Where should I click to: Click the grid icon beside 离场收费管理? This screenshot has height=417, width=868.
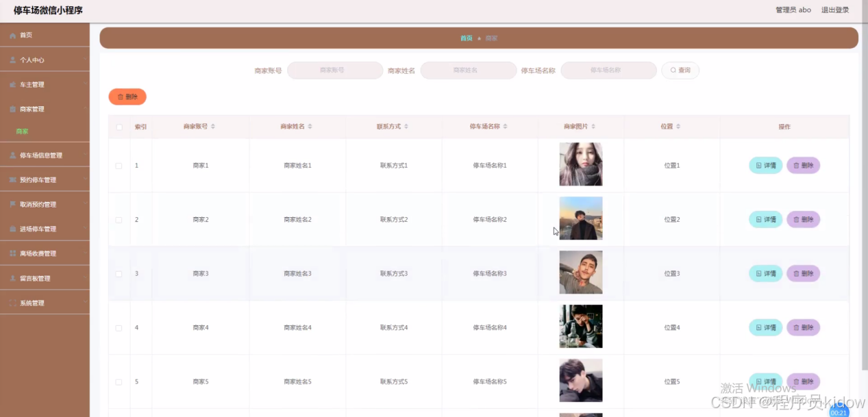coord(13,253)
